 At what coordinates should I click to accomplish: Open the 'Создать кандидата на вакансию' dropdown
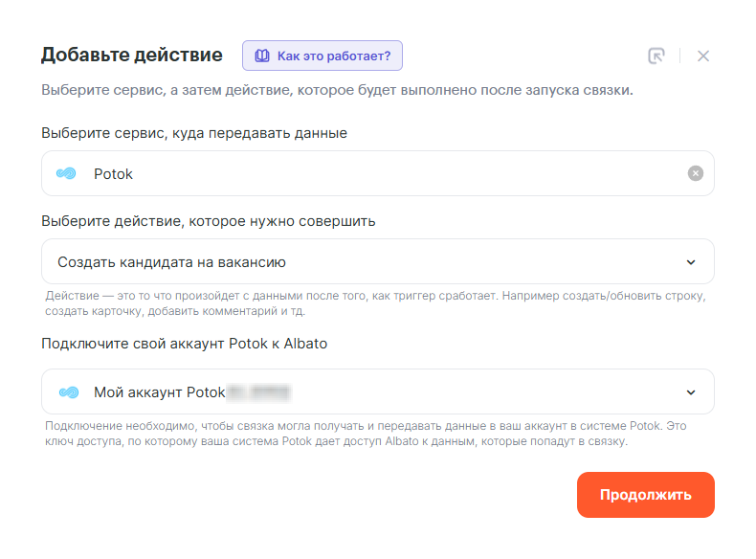[377, 261]
